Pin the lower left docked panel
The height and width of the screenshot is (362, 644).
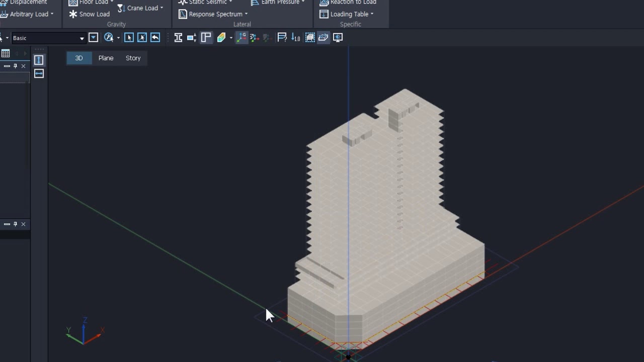16,224
